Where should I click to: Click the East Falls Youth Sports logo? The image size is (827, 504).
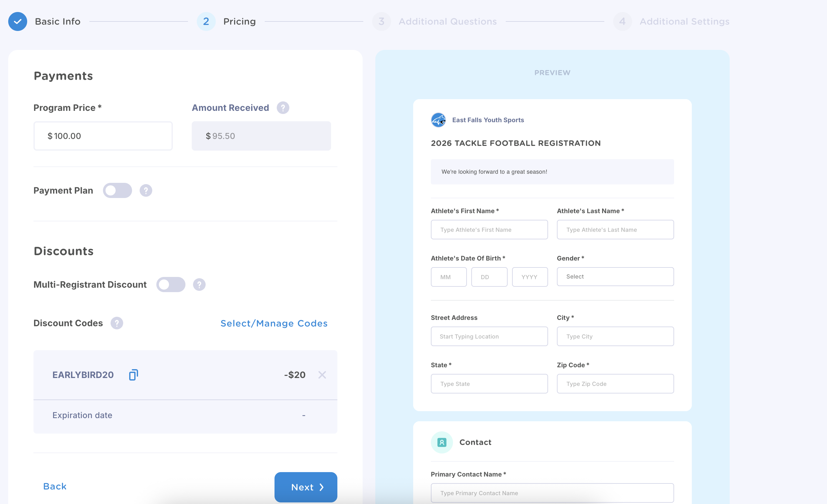(x=438, y=120)
